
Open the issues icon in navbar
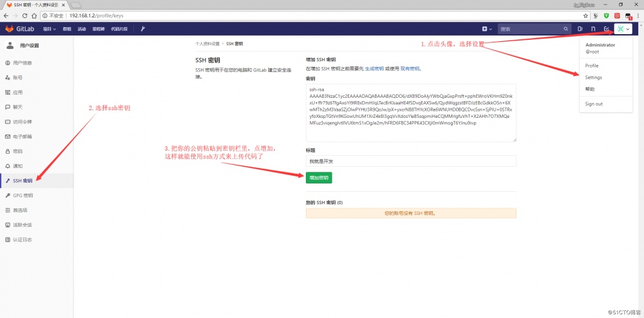click(580, 29)
